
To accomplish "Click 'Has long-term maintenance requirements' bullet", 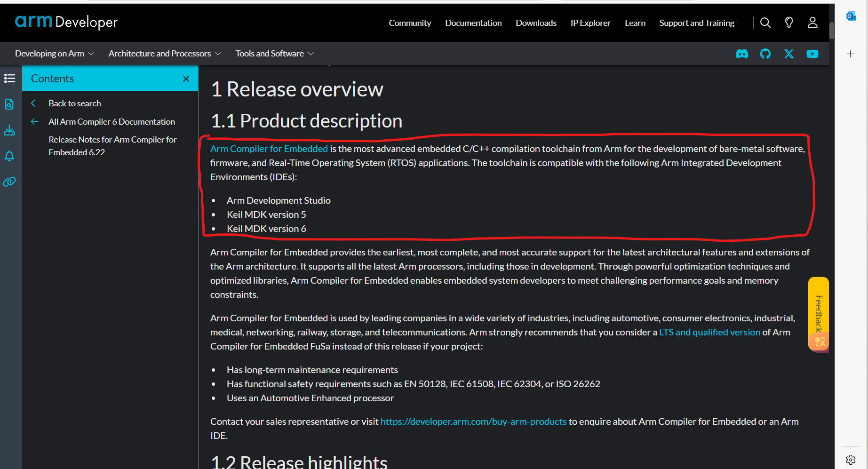I will coord(312,370).
